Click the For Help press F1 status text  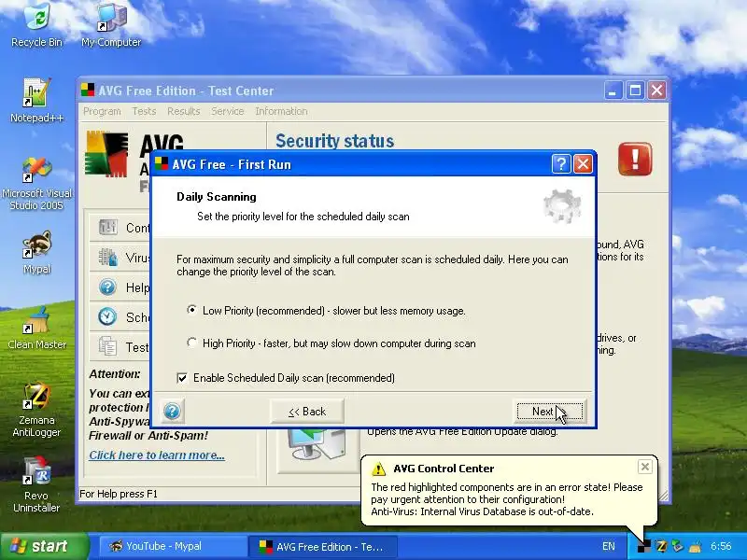coord(119,494)
